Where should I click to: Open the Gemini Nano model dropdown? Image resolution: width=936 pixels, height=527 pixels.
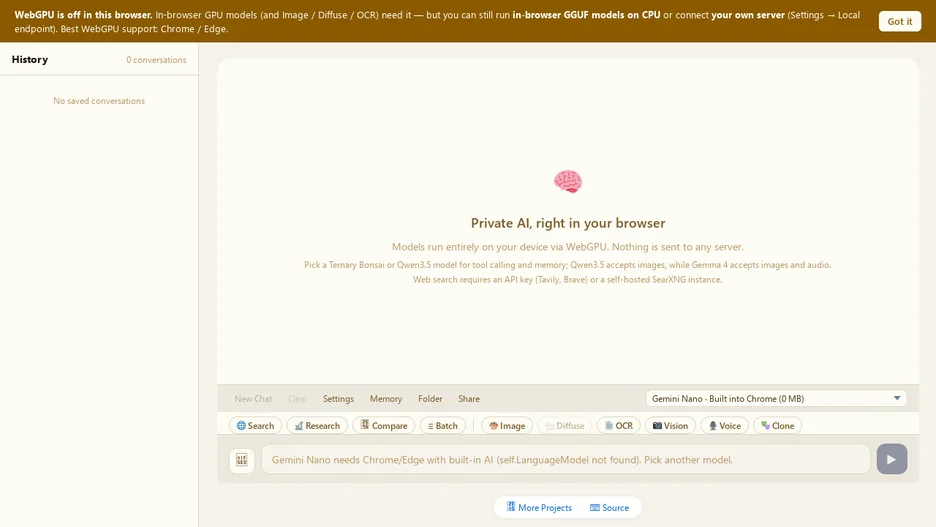click(776, 398)
